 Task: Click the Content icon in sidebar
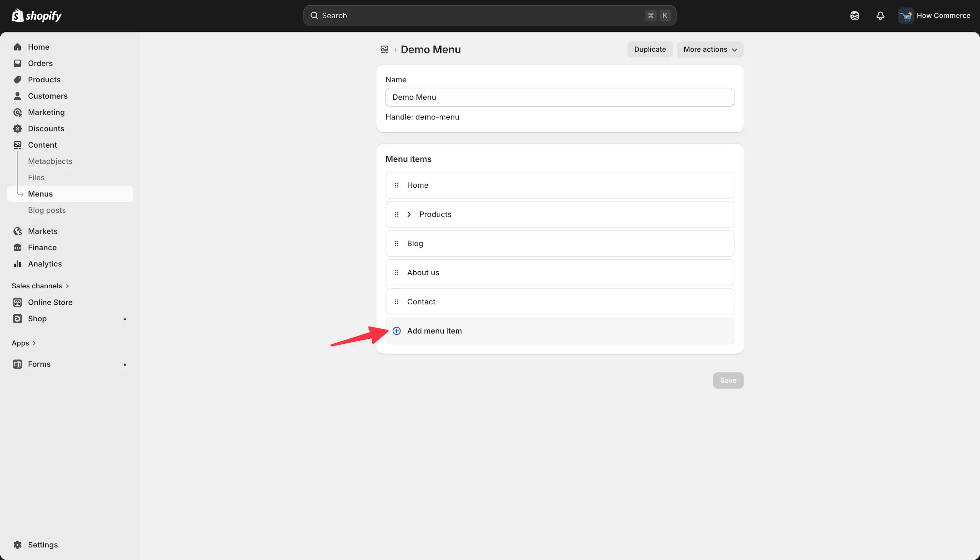pos(17,145)
